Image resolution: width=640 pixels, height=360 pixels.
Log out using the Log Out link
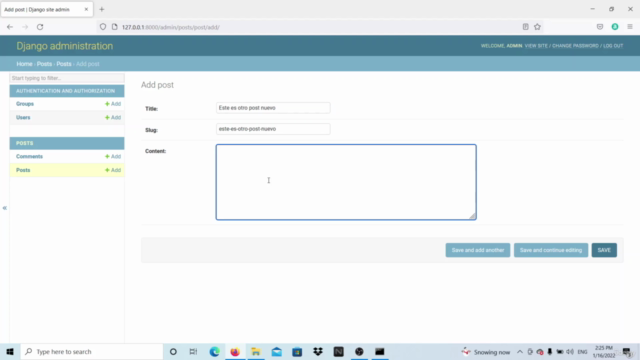(613, 46)
